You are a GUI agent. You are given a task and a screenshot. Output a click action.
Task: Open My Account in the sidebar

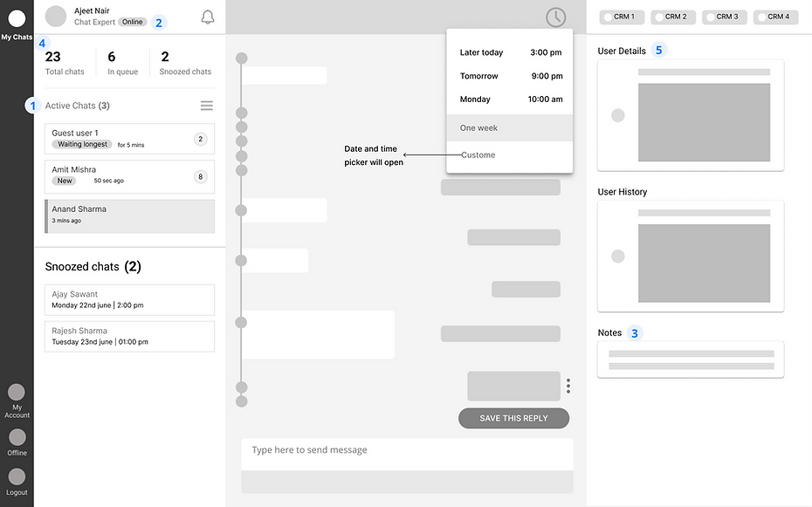(17, 392)
